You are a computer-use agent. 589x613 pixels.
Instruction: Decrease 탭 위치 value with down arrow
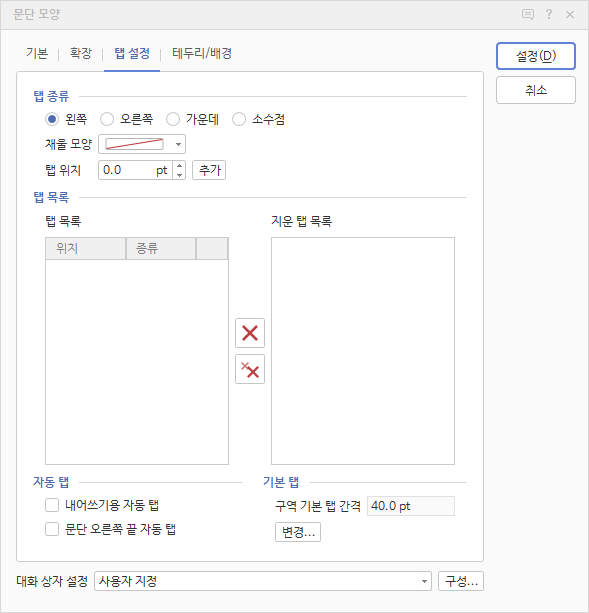tap(179, 175)
